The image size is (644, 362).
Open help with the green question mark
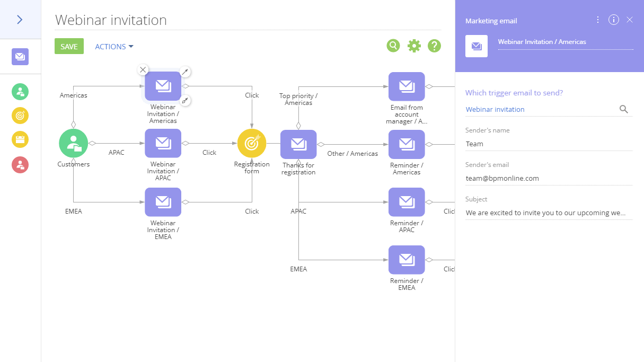point(434,46)
